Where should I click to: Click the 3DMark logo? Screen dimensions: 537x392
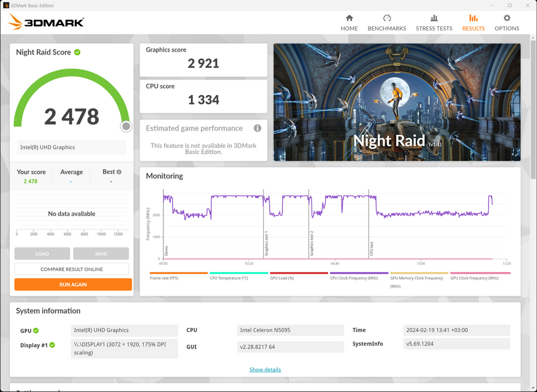(46, 22)
